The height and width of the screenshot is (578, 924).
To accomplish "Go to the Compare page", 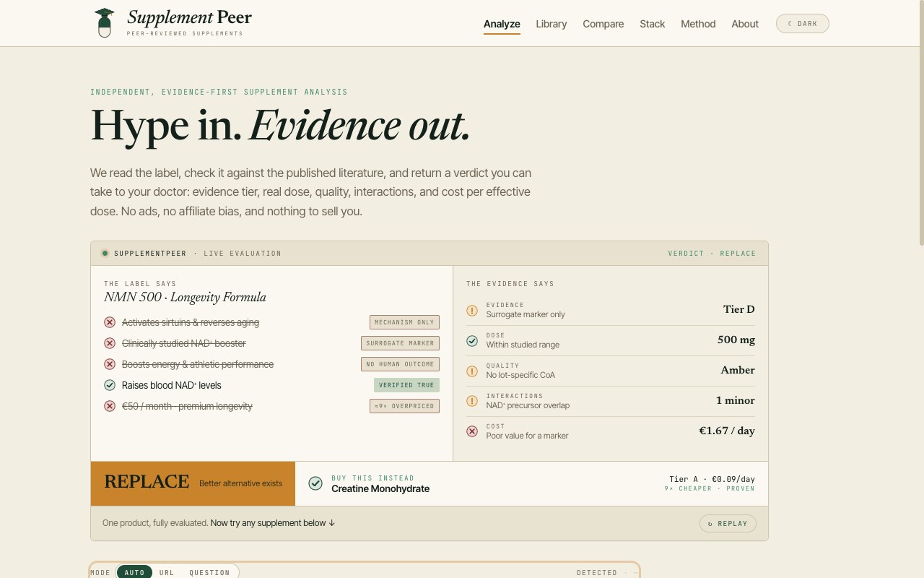I will (603, 24).
